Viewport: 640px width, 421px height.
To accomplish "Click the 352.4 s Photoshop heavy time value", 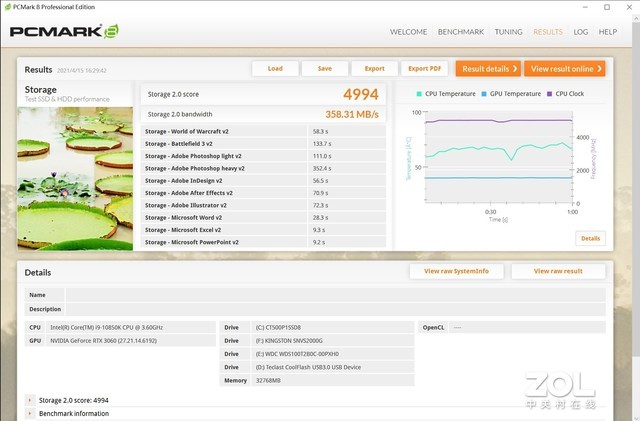I will pos(322,168).
